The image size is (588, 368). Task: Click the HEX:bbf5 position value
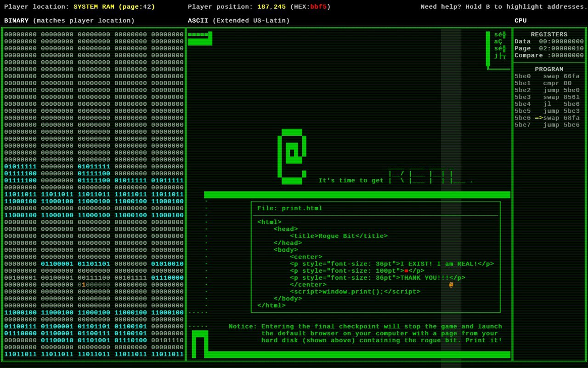tap(310, 7)
